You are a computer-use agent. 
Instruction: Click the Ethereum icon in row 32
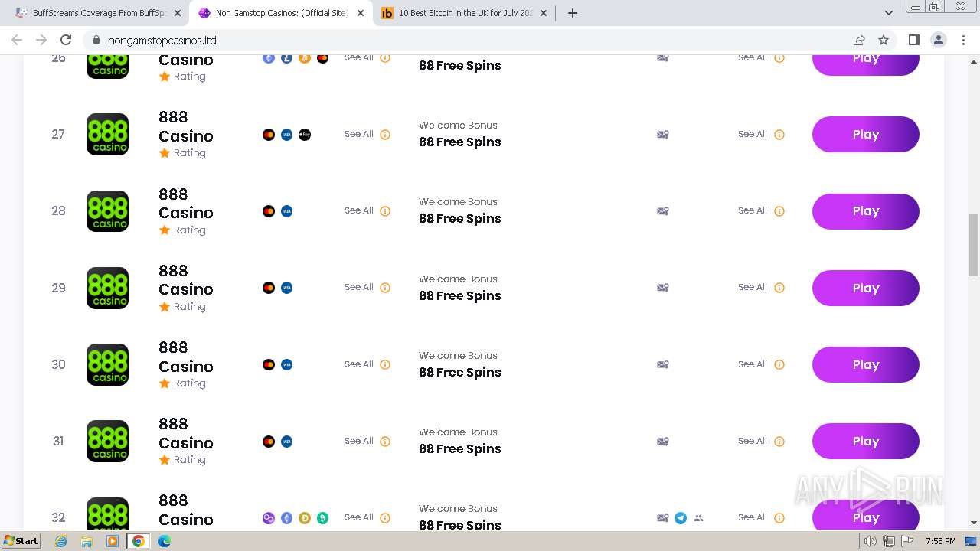pos(286,518)
